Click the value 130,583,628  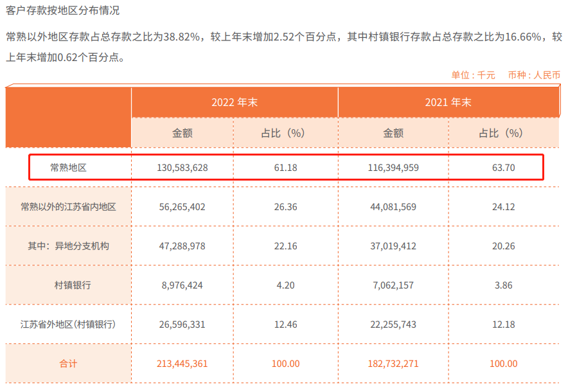pyautogui.click(x=182, y=168)
